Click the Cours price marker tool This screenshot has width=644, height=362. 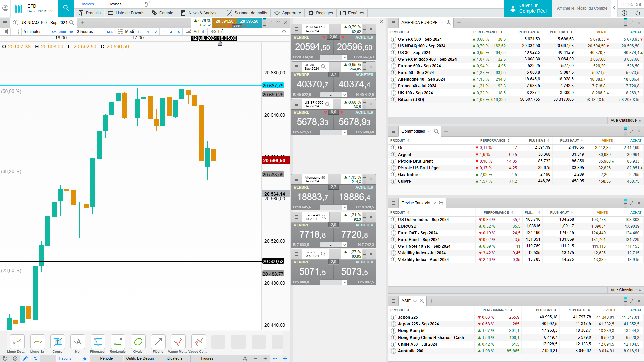tap(57, 342)
